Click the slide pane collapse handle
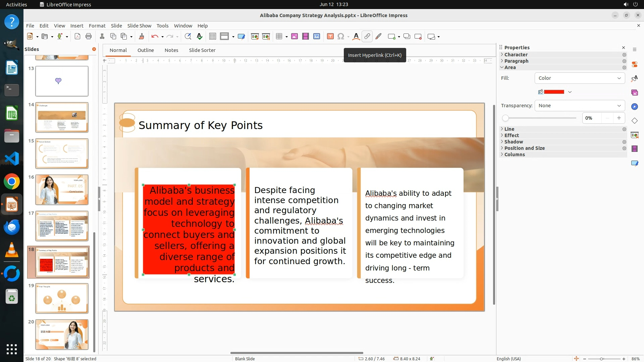 pyautogui.click(x=99, y=199)
